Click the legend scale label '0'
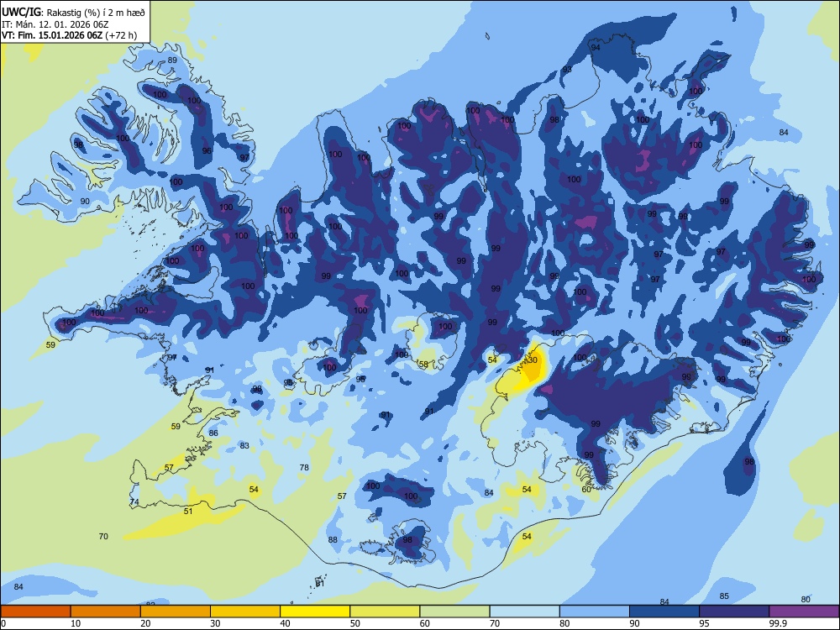Image resolution: width=840 pixels, height=630 pixels. pos(3,623)
